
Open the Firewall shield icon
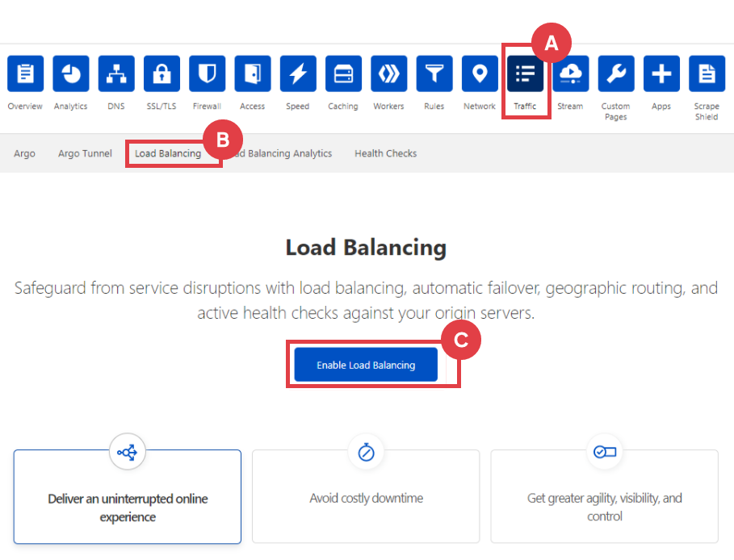[x=207, y=74]
